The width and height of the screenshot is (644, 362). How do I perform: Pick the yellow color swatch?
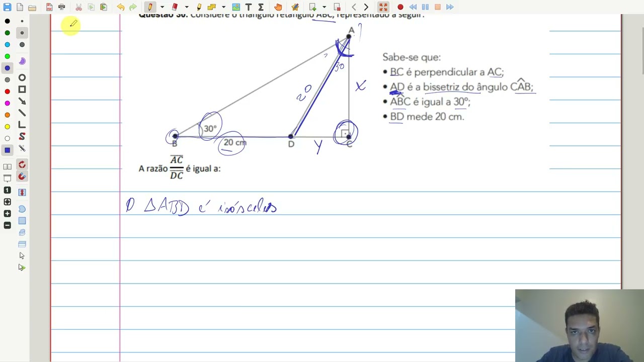pos(7,127)
